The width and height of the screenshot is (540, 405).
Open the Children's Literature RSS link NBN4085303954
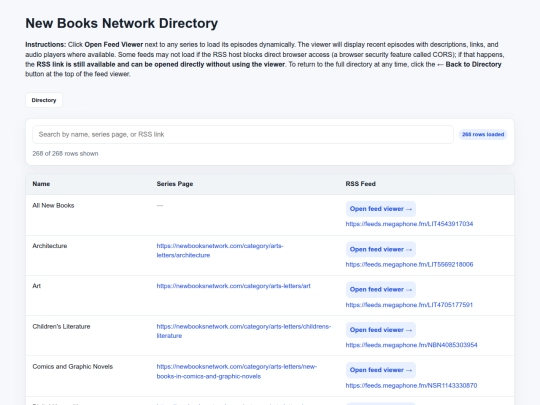pyautogui.click(x=411, y=345)
